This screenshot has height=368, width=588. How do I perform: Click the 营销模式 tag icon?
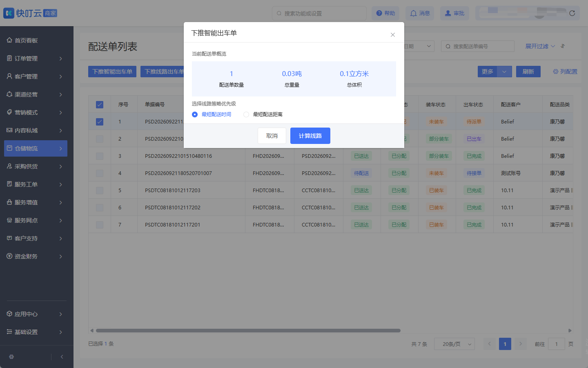pos(9,112)
